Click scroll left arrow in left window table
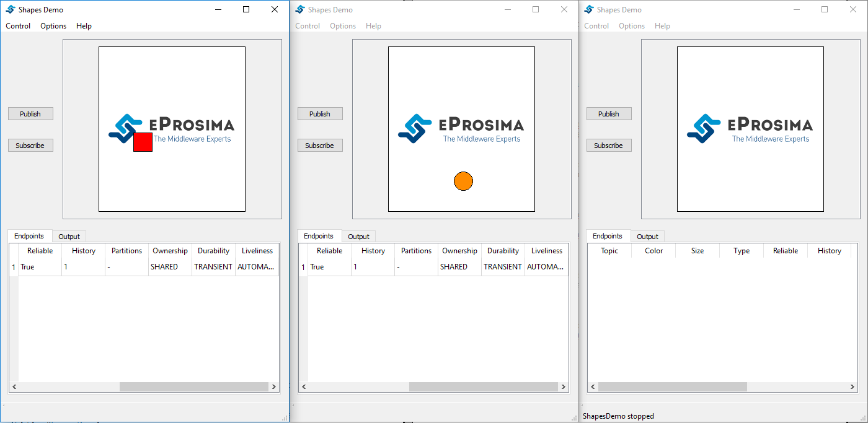This screenshot has width=868, height=423. click(14, 386)
